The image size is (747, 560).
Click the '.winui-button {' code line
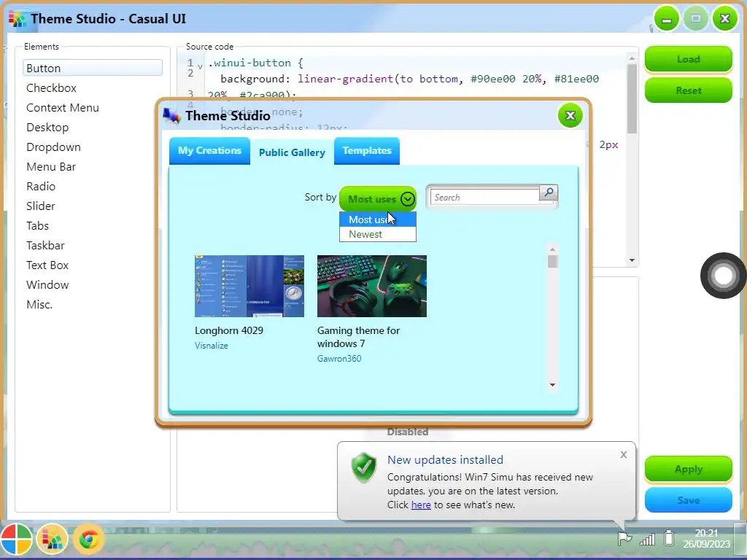(x=255, y=63)
